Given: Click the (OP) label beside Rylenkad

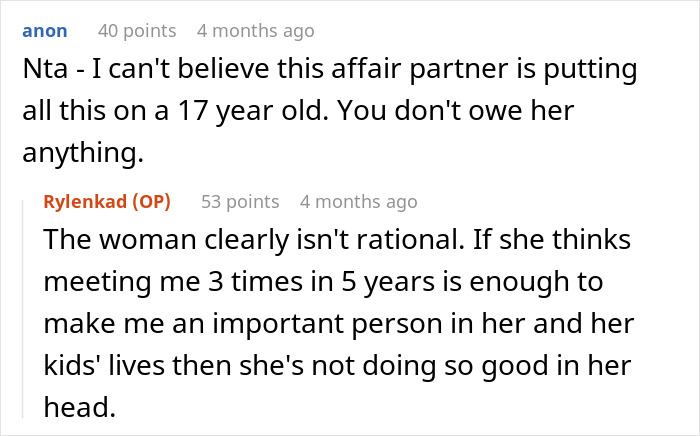Looking at the screenshot, I should [x=152, y=201].
